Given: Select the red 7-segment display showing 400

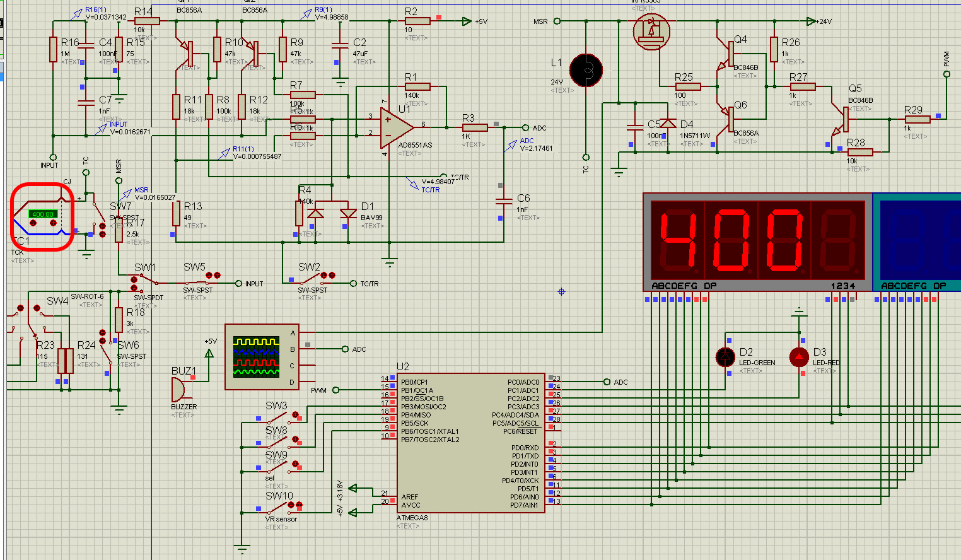Looking at the screenshot, I should coord(757,243).
